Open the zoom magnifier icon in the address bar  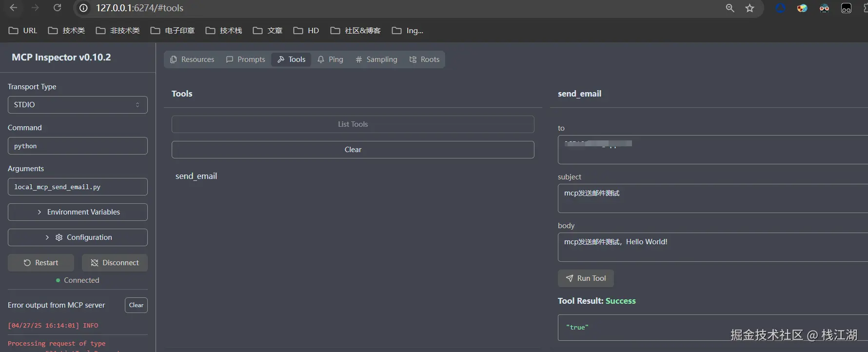click(x=730, y=8)
